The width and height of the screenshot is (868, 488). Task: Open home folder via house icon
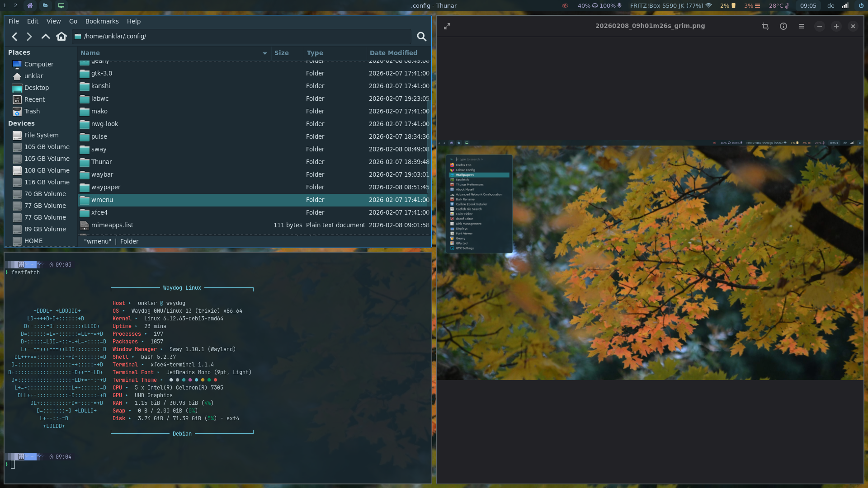[61, 37]
